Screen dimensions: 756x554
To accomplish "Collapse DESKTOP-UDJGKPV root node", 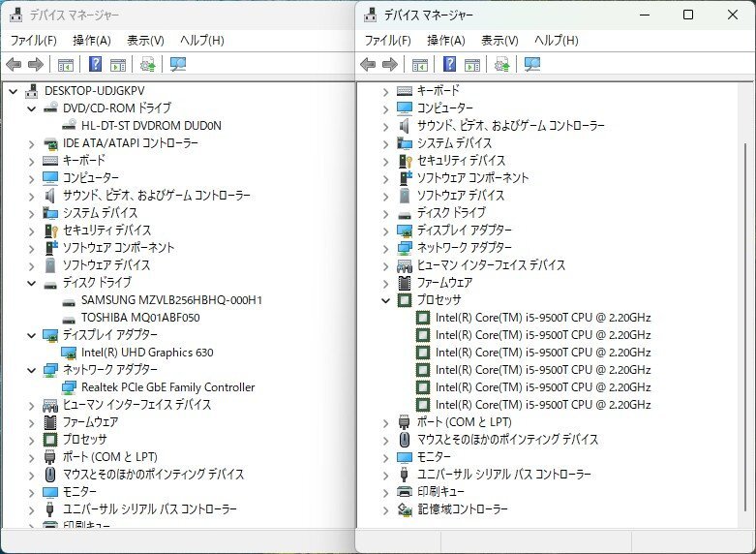I will 13,91.
